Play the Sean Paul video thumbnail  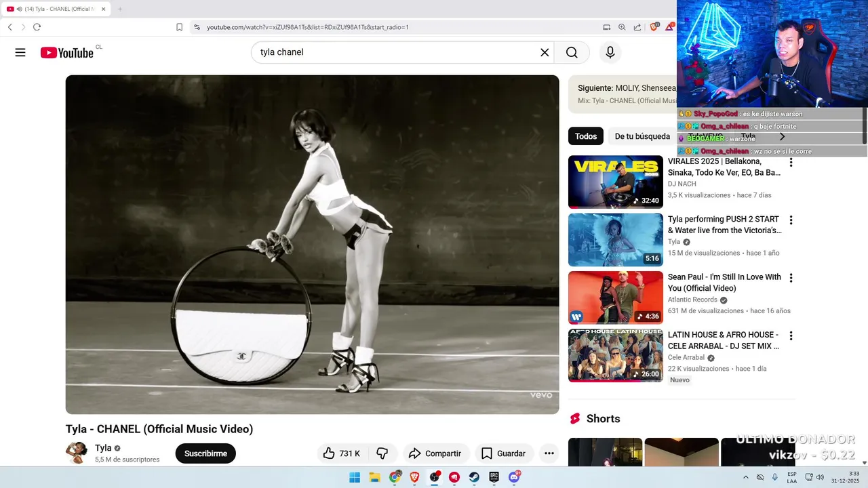[x=616, y=298]
